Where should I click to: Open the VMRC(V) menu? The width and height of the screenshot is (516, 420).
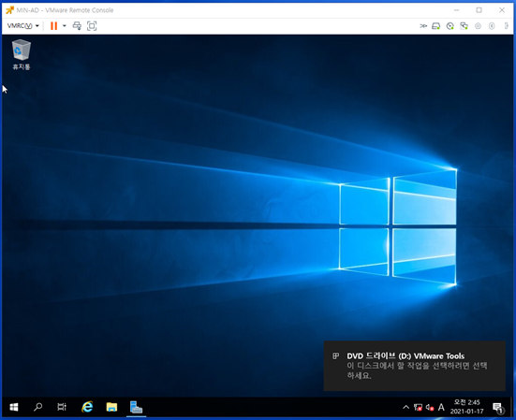click(x=22, y=26)
